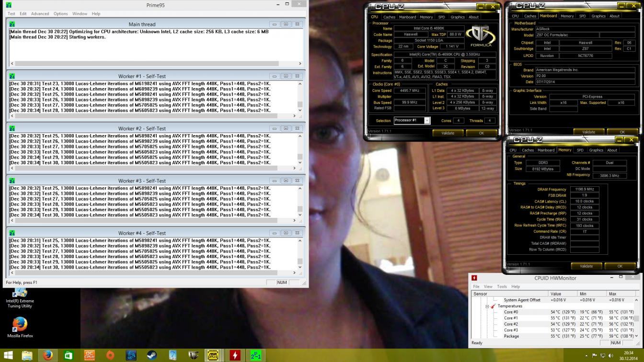Switch to Firefox on the taskbar
Image resolution: width=644 pixels, height=362 pixels.
pyautogui.click(x=48, y=355)
